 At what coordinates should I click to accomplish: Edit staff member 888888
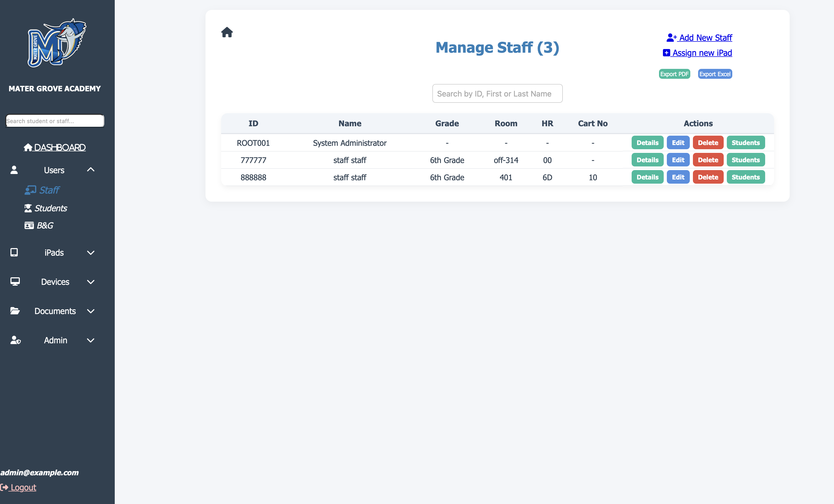tap(678, 177)
